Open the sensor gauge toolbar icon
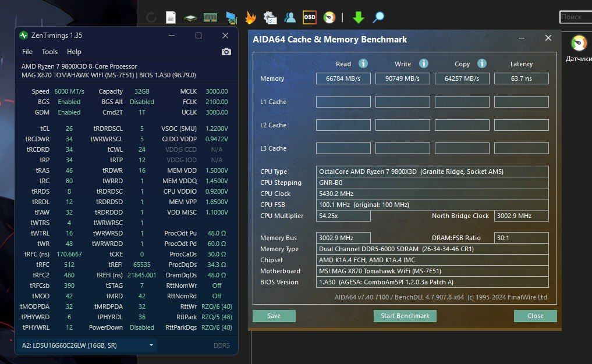 pyautogui.click(x=329, y=17)
